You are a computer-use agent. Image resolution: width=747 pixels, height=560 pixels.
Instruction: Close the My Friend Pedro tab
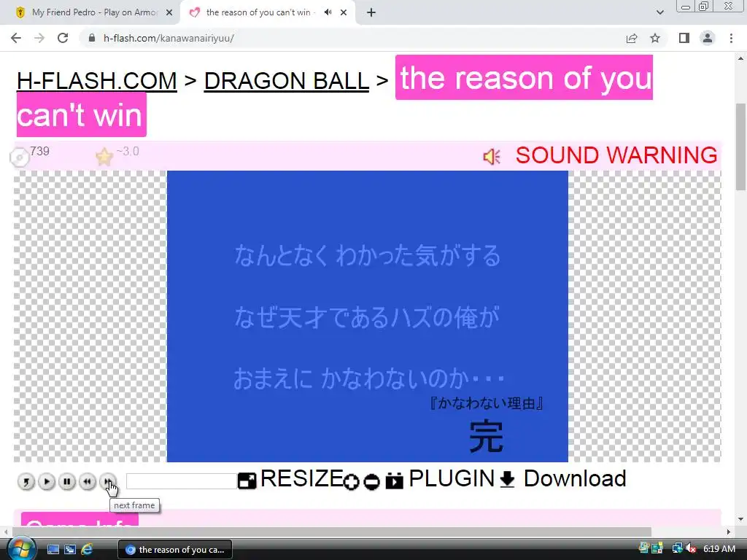coord(169,13)
